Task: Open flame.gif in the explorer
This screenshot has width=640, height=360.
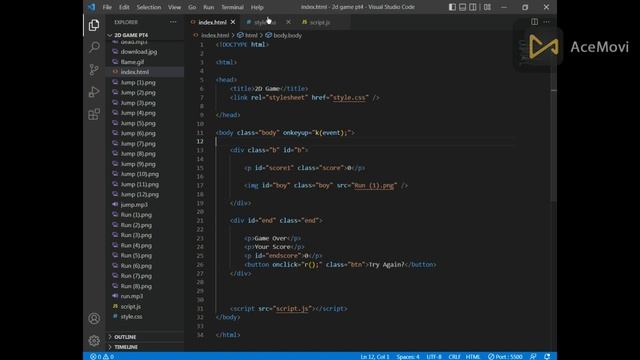Action: pos(132,62)
